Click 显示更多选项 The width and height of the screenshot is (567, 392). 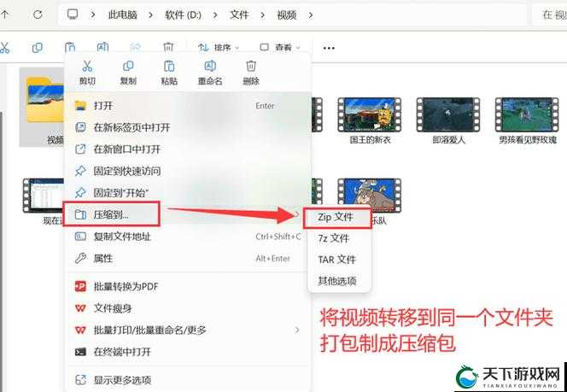coord(187,380)
